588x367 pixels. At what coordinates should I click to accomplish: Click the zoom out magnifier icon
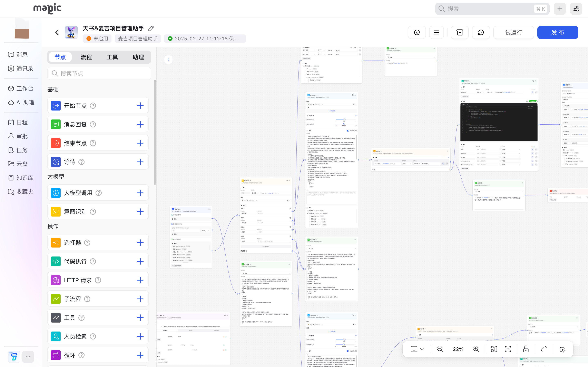440,349
